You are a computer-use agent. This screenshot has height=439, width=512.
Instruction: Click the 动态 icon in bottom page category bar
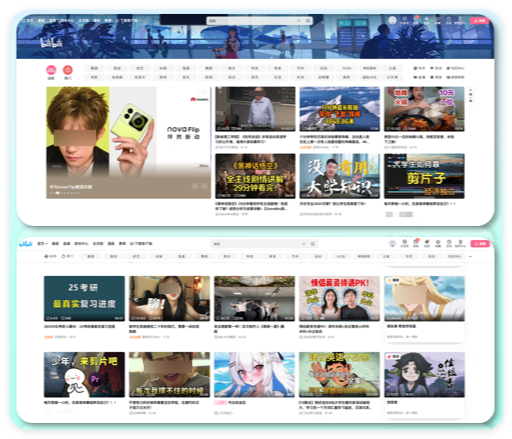[x=50, y=256]
